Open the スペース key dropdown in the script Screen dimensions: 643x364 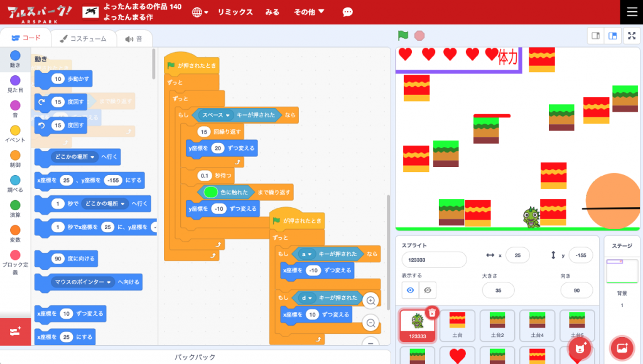click(x=216, y=115)
